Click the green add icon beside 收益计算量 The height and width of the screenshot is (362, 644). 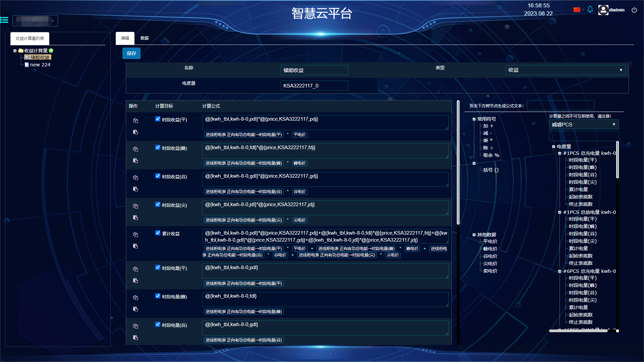pos(51,51)
